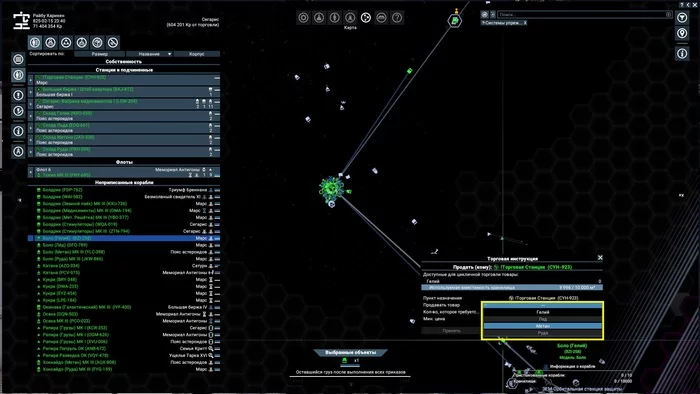The height and width of the screenshot is (394, 700).
Task: Click the Флоты section header
Action: click(124, 162)
